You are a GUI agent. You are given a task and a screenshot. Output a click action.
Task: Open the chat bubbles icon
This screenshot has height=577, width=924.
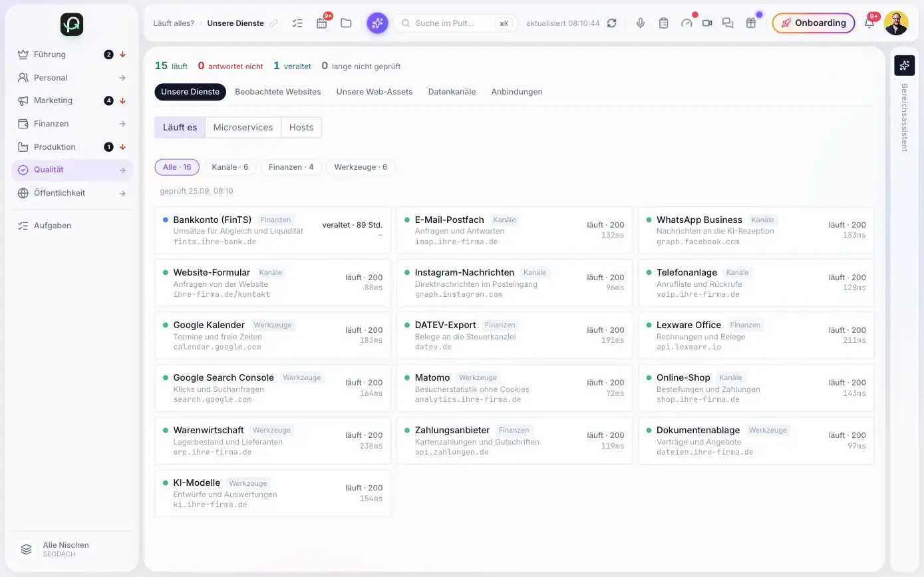(728, 23)
